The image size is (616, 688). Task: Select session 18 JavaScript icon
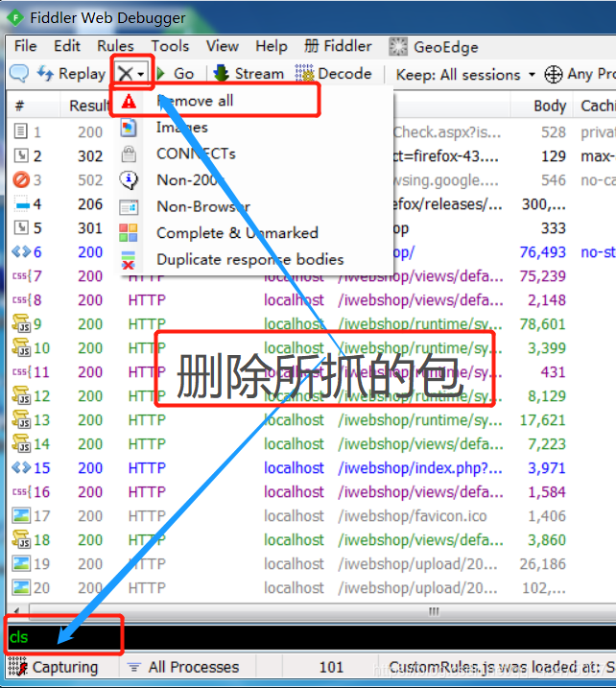(21, 539)
